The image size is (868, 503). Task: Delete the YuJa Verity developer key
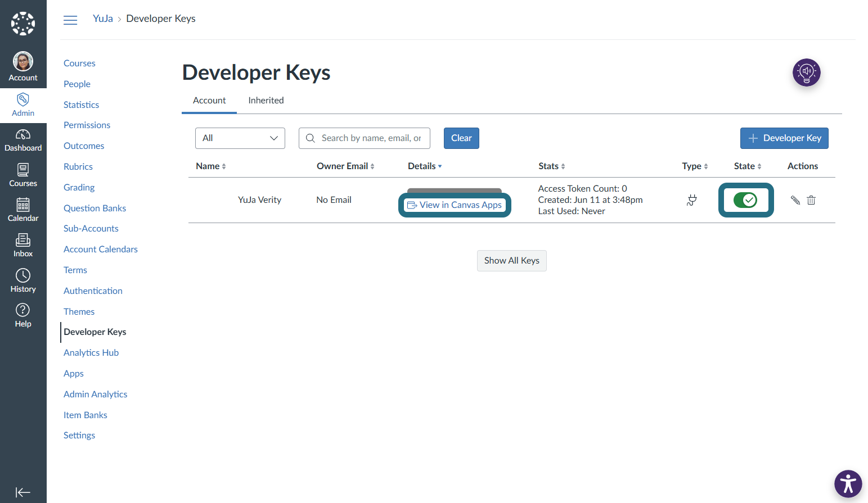[811, 200]
